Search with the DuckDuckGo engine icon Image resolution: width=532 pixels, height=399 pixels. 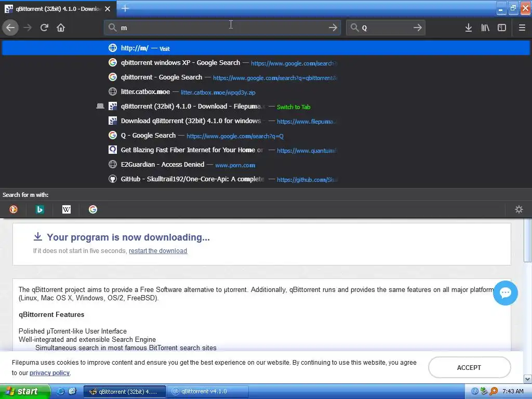[14, 209]
